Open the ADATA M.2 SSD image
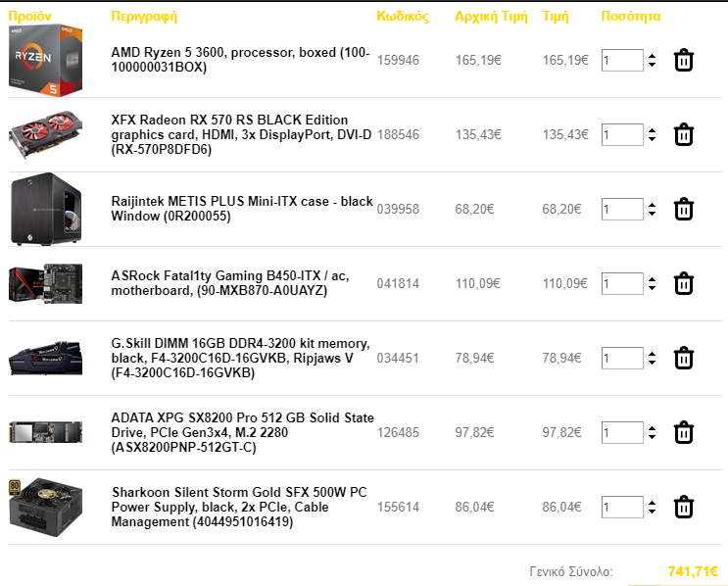 pyautogui.click(x=45, y=432)
